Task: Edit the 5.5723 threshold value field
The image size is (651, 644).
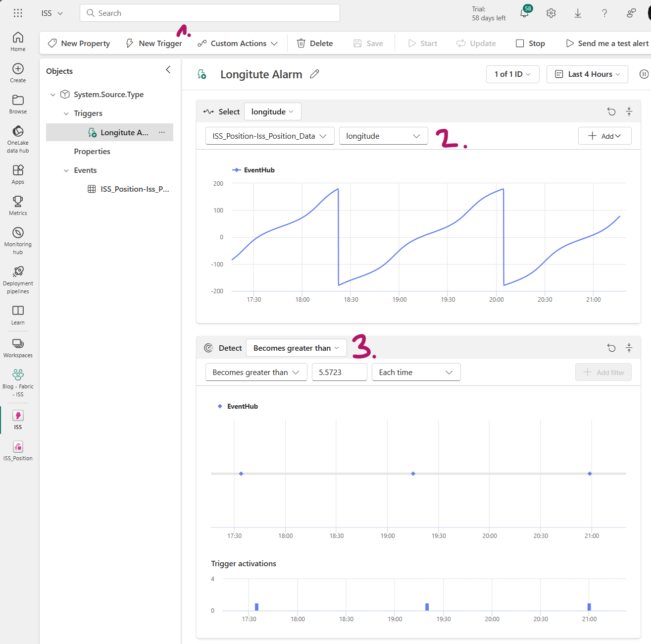Action: (340, 372)
